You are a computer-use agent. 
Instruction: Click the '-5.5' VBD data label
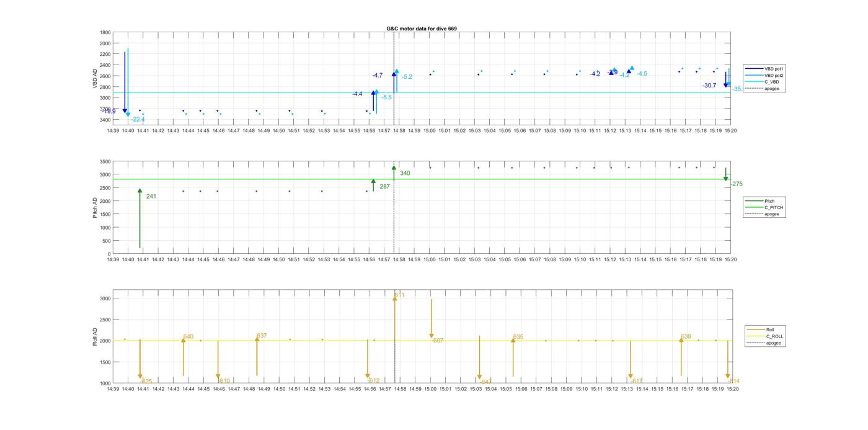click(386, 97)
